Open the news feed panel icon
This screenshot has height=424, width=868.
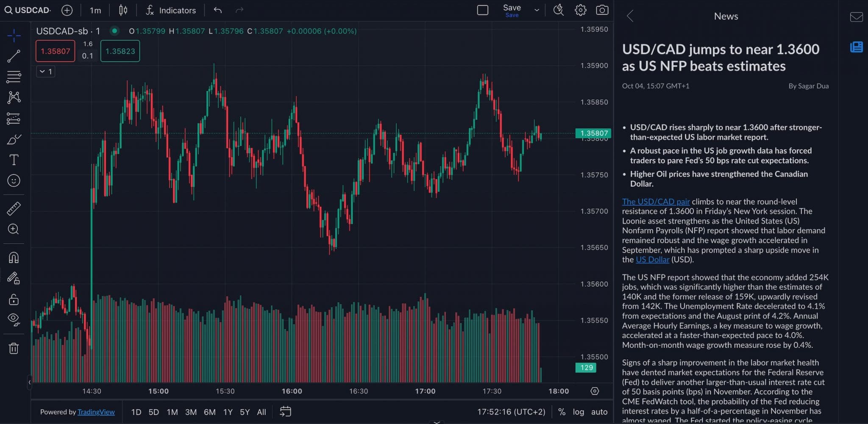click(856, 47)
